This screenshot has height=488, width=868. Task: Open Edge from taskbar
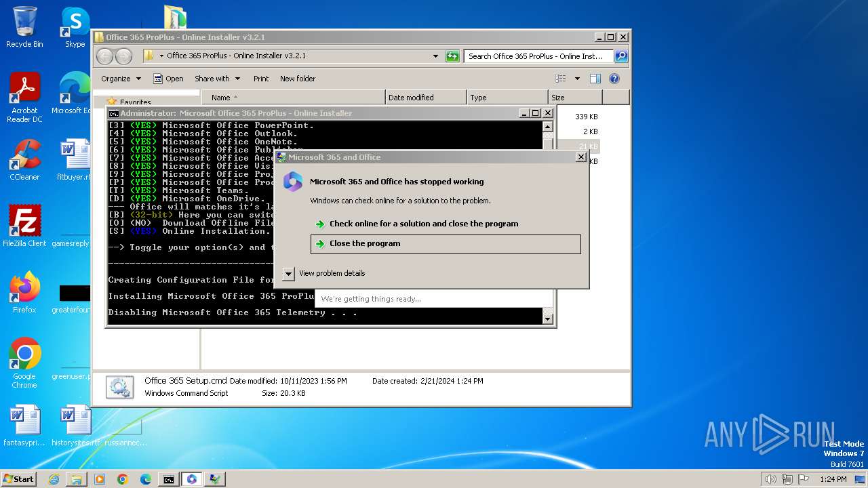(x=146, y=479)
